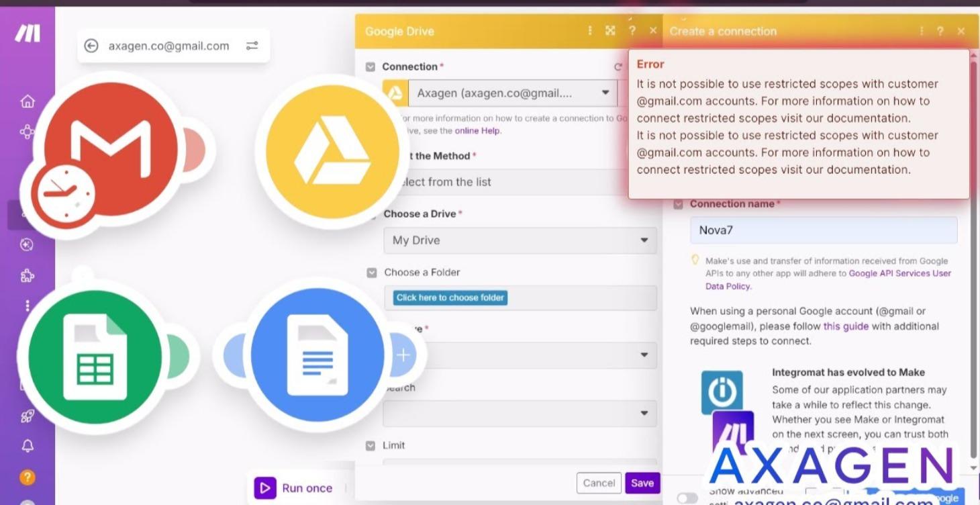The height and width of the screenshot is (505, 980).
Task: Open the Select from the list method dropdown
Action: (510, 182)
